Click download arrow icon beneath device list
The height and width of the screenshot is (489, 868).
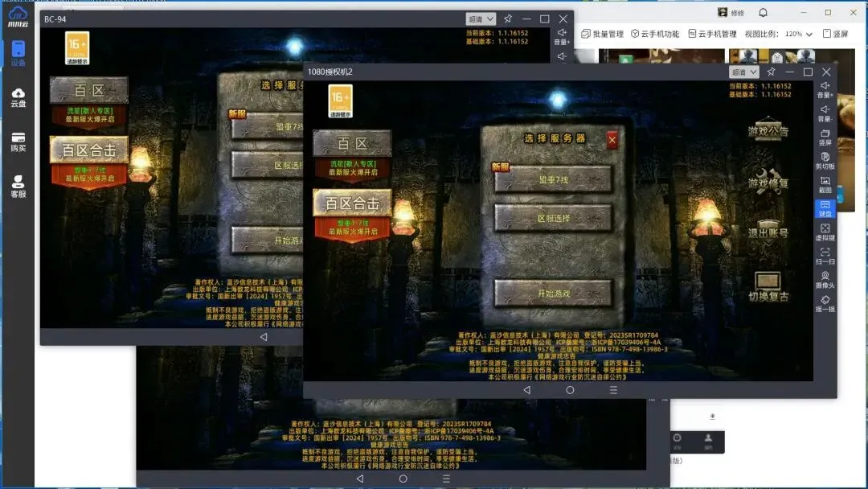[712, 417]
